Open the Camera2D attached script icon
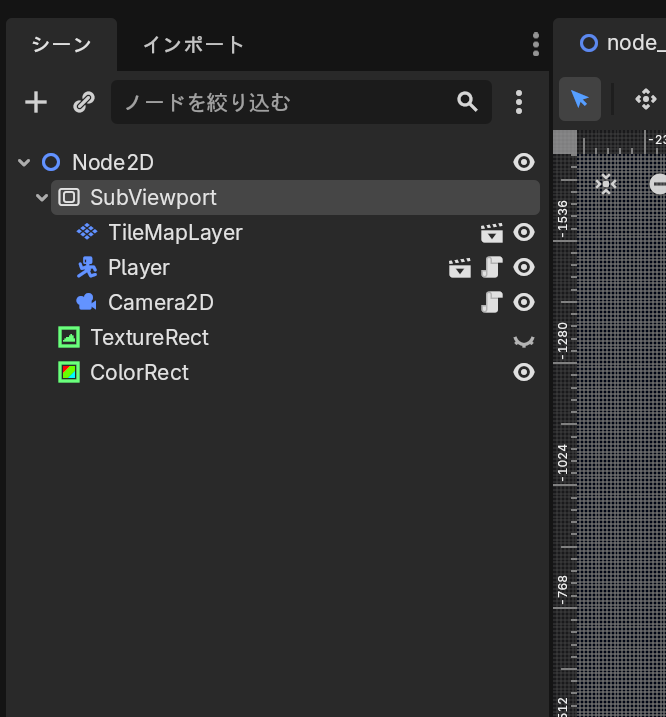Image resolution: width=666 pixels, height=717 pixels. tap(492, 302)
